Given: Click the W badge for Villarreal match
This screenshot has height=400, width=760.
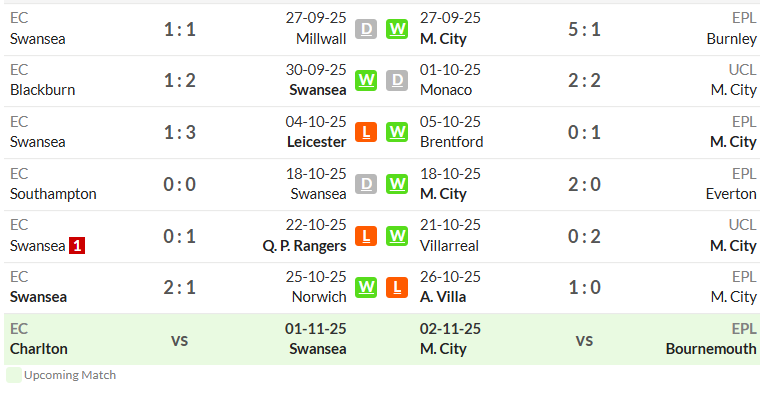Looking at the screenshot, I should click(397, 236).
